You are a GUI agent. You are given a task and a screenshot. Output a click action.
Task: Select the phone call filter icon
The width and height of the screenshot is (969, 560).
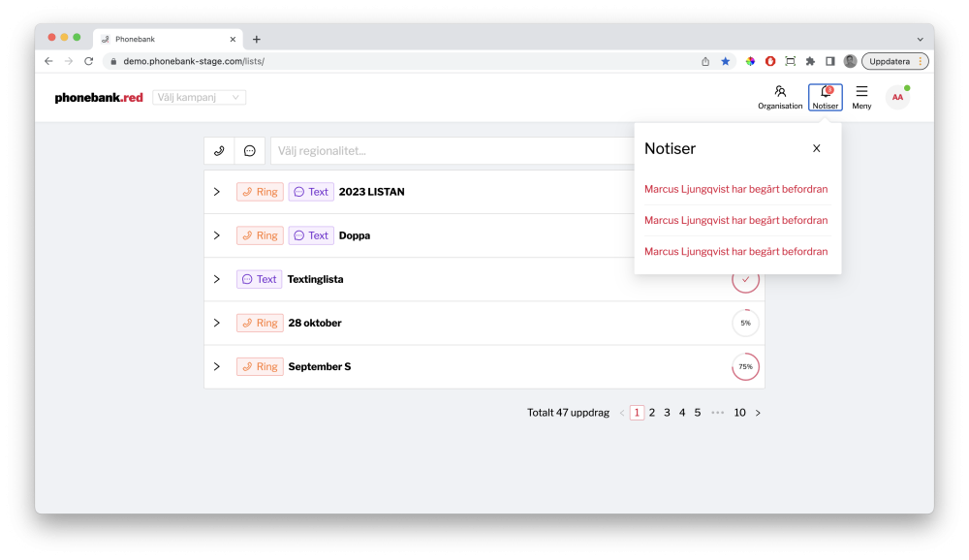219,151
